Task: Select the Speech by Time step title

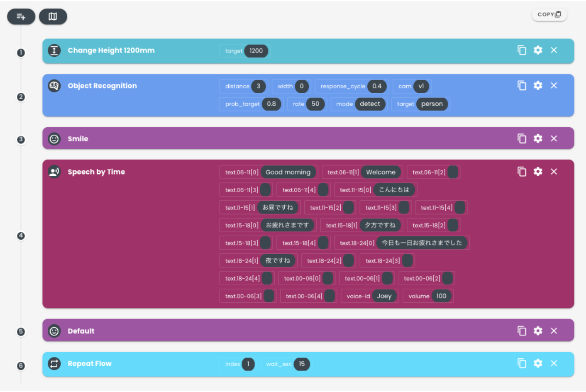Action: (x=96, y=172)
